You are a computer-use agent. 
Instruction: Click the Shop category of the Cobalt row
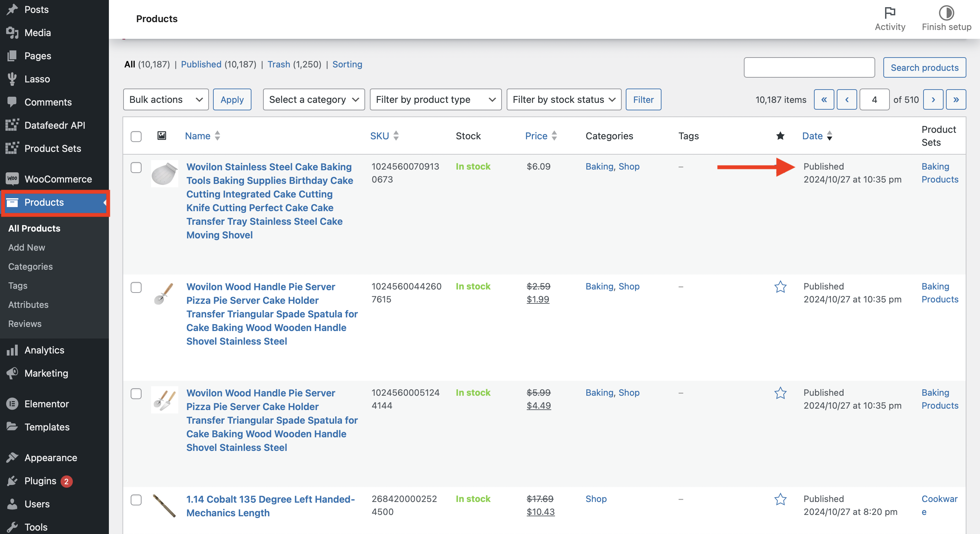(x=596, y=499)
